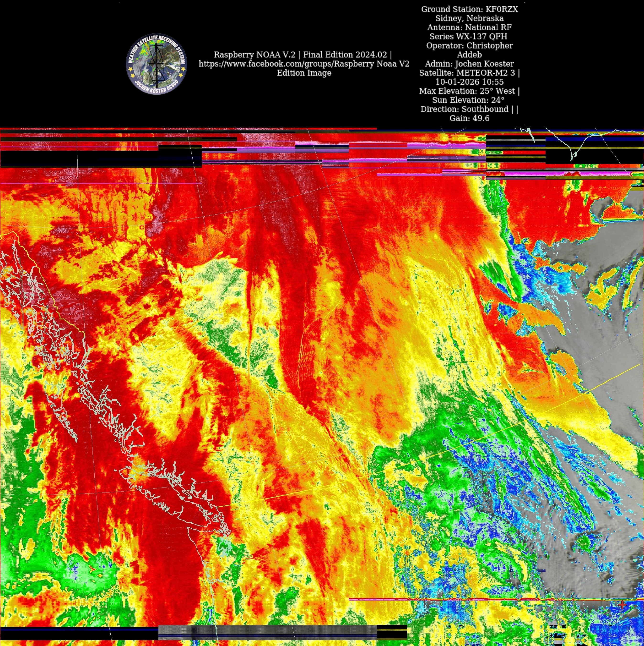Click the Gain 49.6 value
644x646 pixels.
click(469, 118)
